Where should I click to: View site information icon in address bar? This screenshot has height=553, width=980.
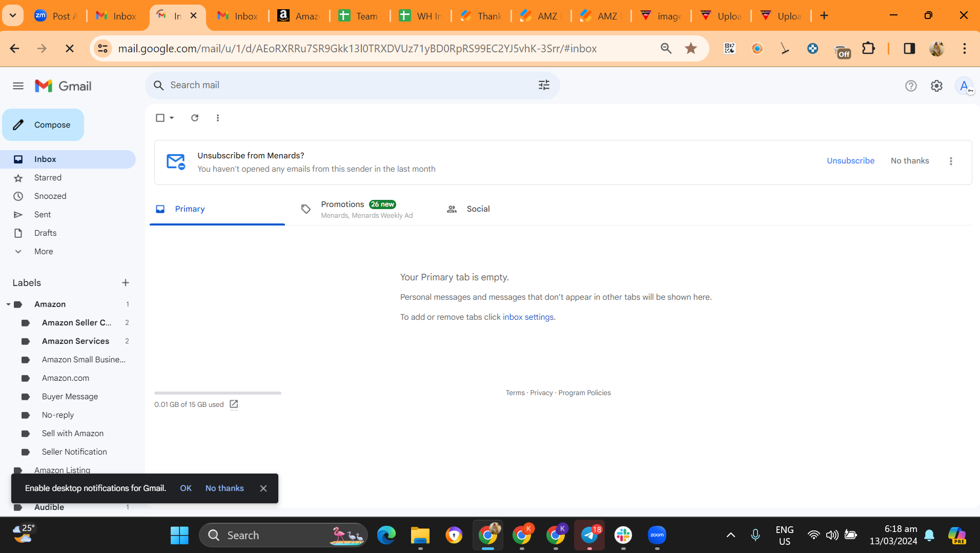[103, 49]
